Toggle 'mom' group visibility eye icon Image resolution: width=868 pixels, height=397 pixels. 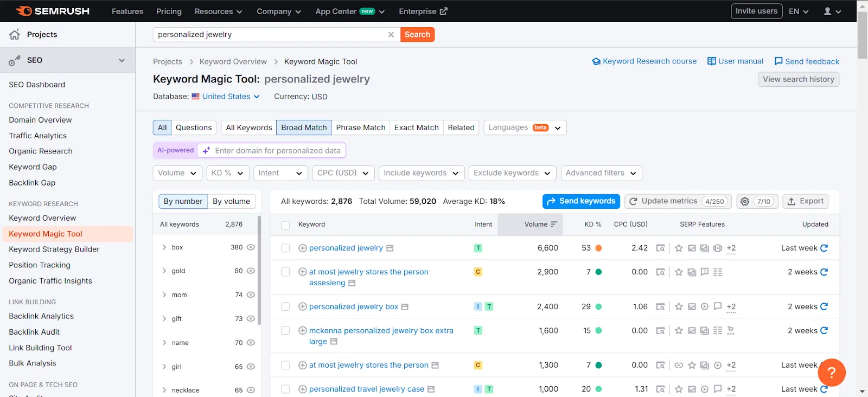[251, 294]
